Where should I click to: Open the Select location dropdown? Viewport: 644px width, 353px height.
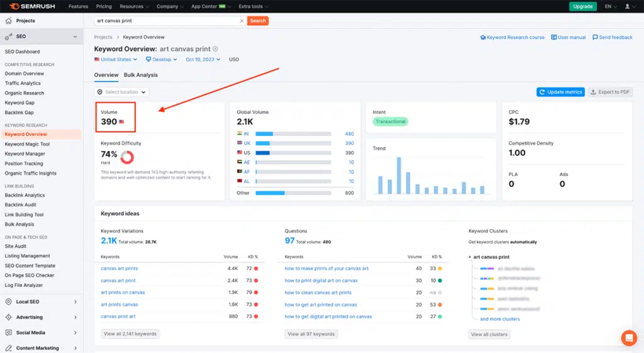coord(121,92)
